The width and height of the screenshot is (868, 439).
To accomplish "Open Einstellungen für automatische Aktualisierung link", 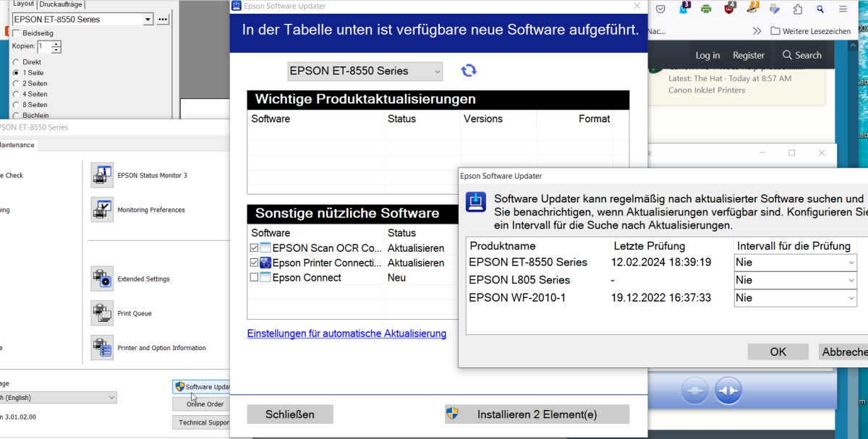I will [x=346, y=333].
